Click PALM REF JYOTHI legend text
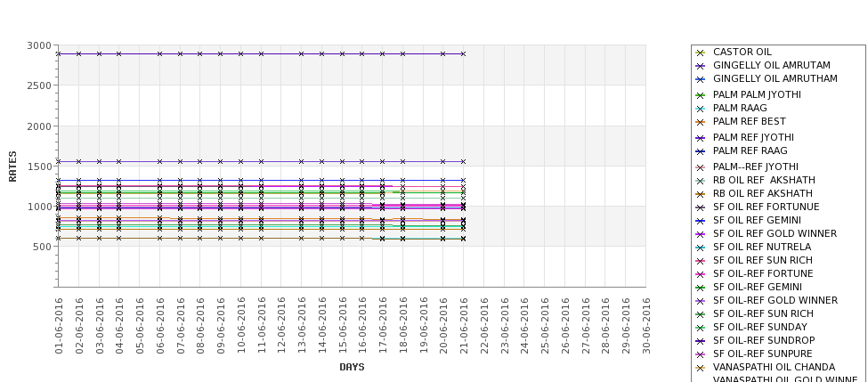Viewport: 868px width, 382px height. coord(753,137)
